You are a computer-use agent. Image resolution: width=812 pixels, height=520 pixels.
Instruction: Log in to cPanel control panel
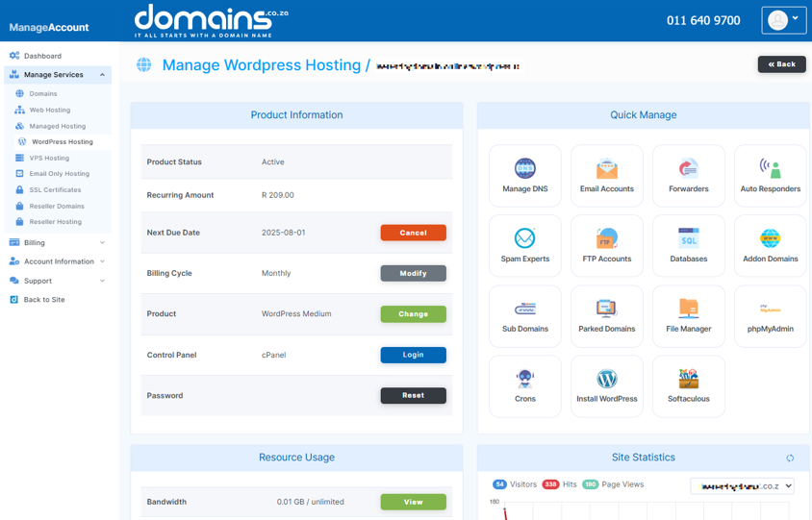[x=414, y=355]
